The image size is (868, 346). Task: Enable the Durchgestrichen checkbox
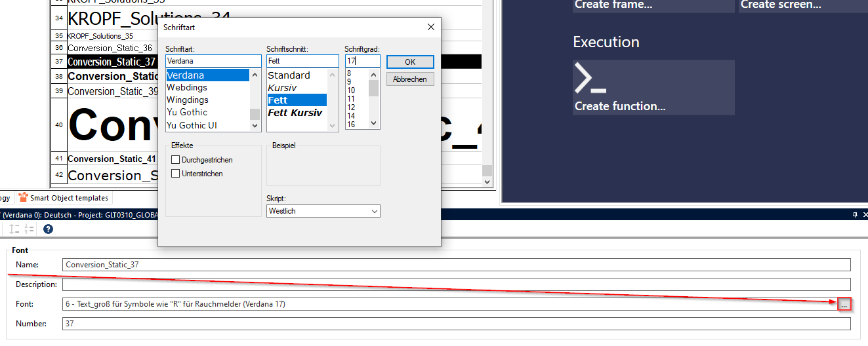175,160
